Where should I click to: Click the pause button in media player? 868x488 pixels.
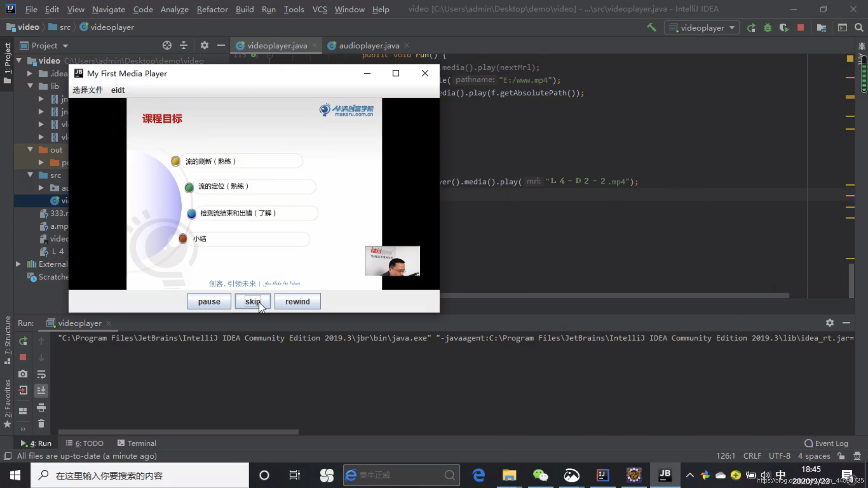point(209,301)
